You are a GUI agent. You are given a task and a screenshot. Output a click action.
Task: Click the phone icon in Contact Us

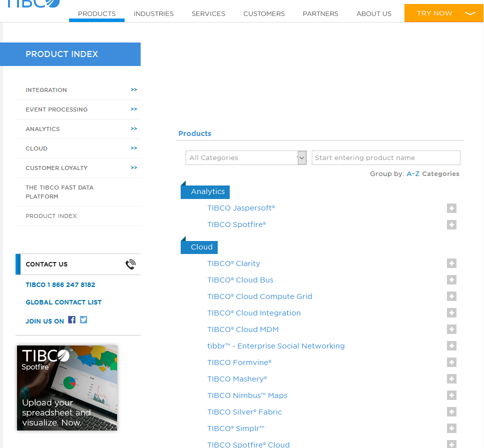click(x=130, y=264)
